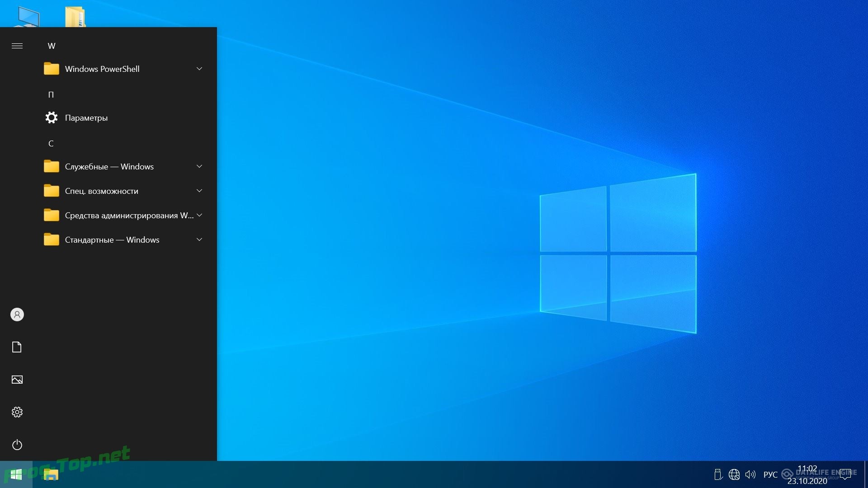Open the notification Action Center icon
Viewport: 868px width, 488px height.
coord(845,474)
